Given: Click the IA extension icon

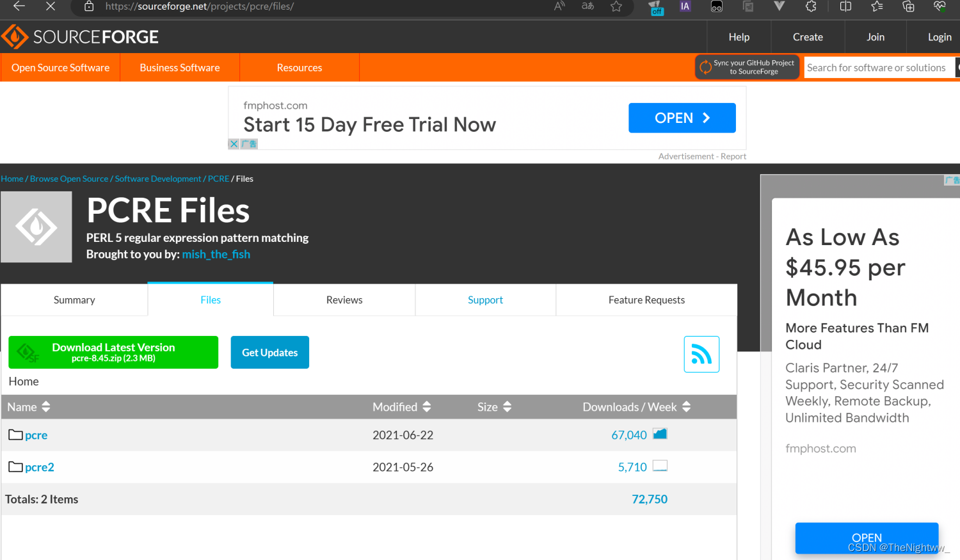Looking at the screenshot, I should point(685,6).
